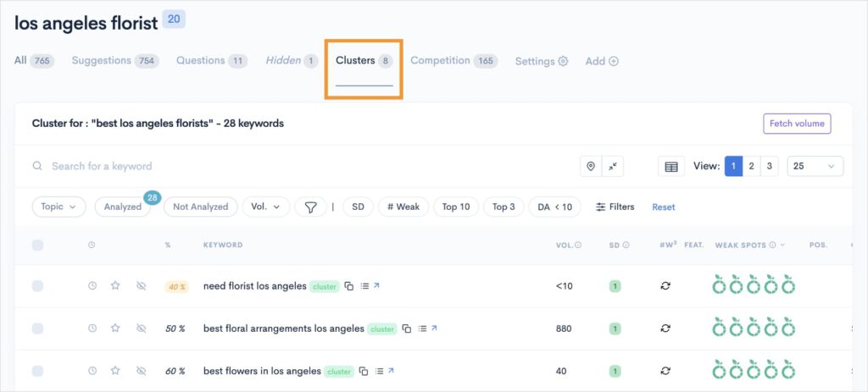Switch to the Suggestions tab
The height and width of the screenshot is (392, 868).
115,61
